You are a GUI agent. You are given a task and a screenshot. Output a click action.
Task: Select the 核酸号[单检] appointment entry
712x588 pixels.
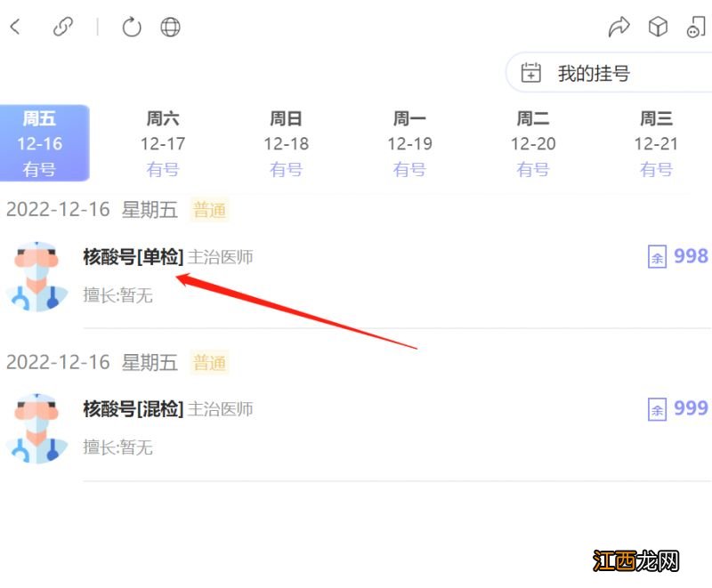(x=133, y=255)
